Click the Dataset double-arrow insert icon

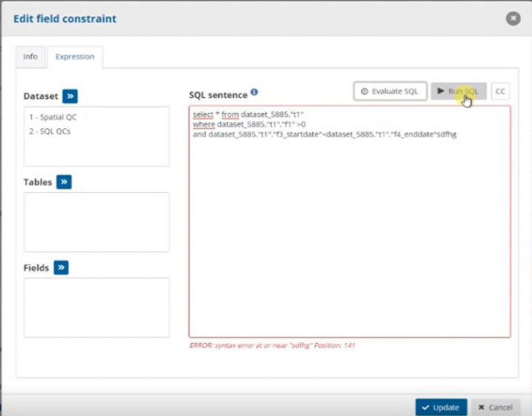click(70, 96)
